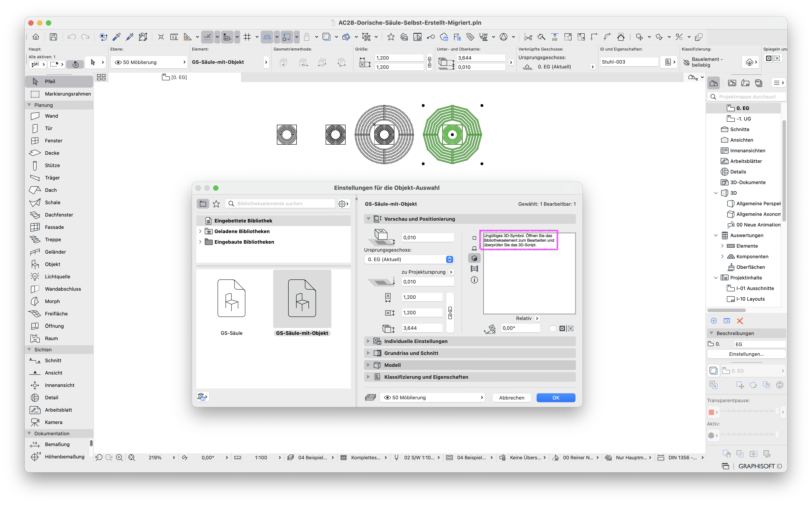This screenshot has height=505, width=812.
Task: Click the Home icon in toolbar
Action: [36, 37]
